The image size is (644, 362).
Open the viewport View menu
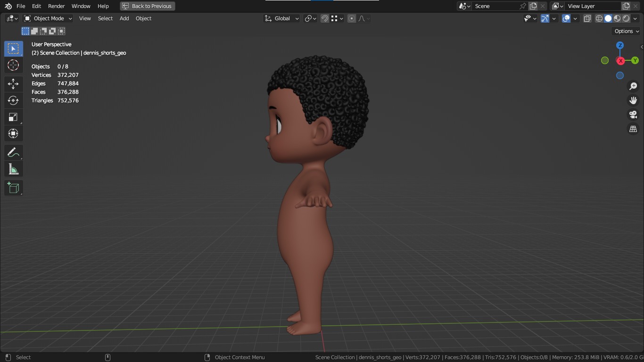85,18
